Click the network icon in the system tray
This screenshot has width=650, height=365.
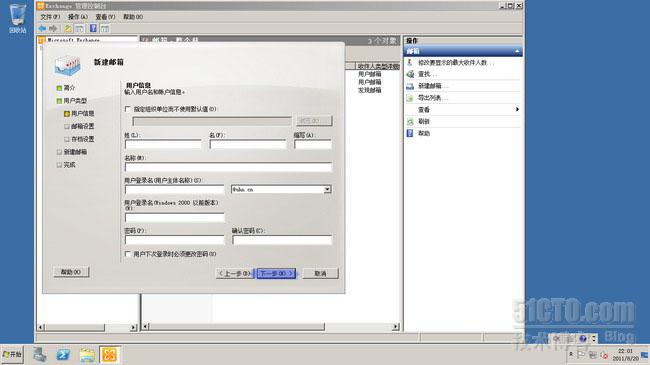(593, 355)
